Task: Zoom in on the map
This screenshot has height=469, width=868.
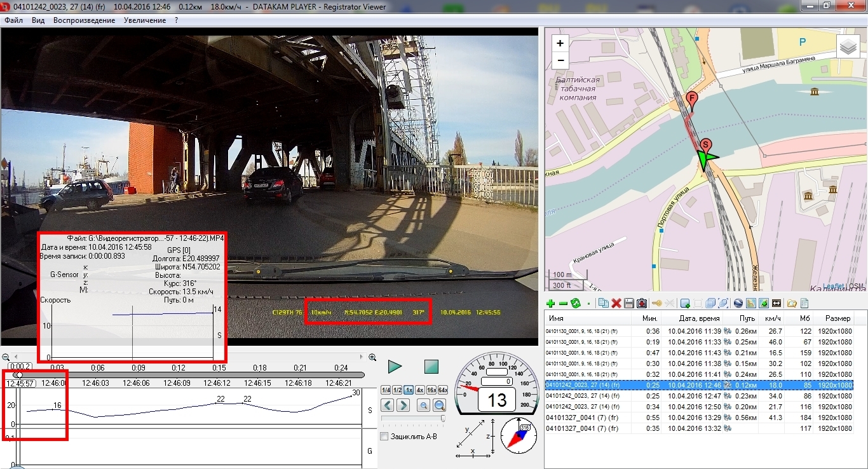Action: coord(560,44)
